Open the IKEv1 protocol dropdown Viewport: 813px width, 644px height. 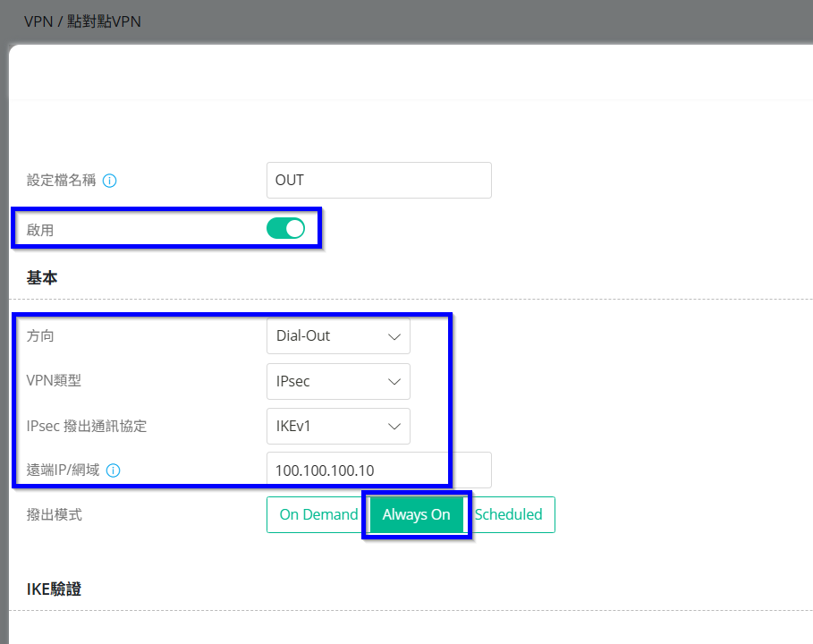(338, 426)
